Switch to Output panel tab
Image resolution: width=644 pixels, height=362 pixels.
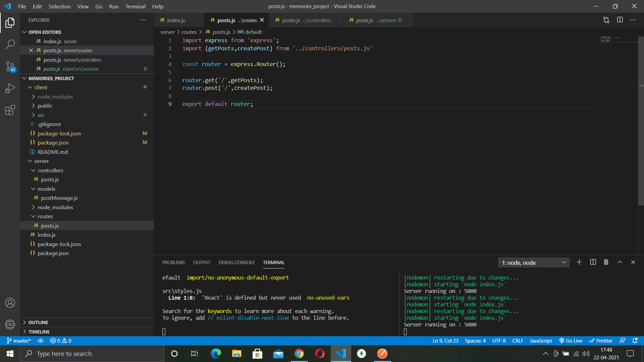click(202, 262)
